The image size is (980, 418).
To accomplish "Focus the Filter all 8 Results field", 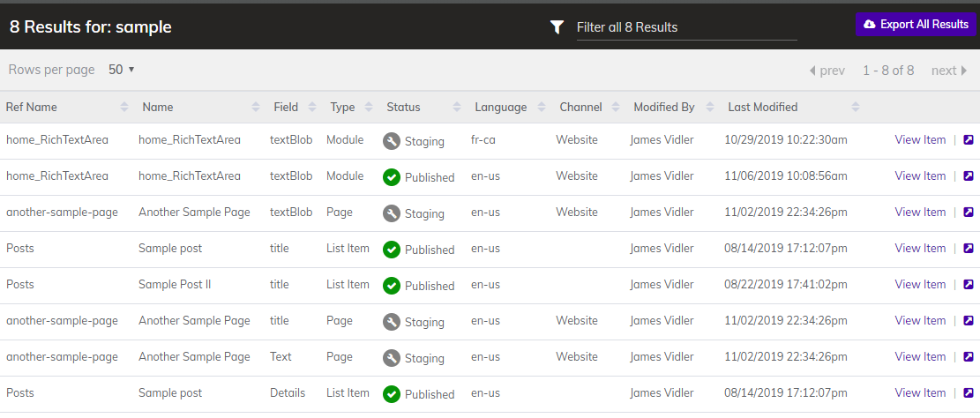I will (686, 27).
